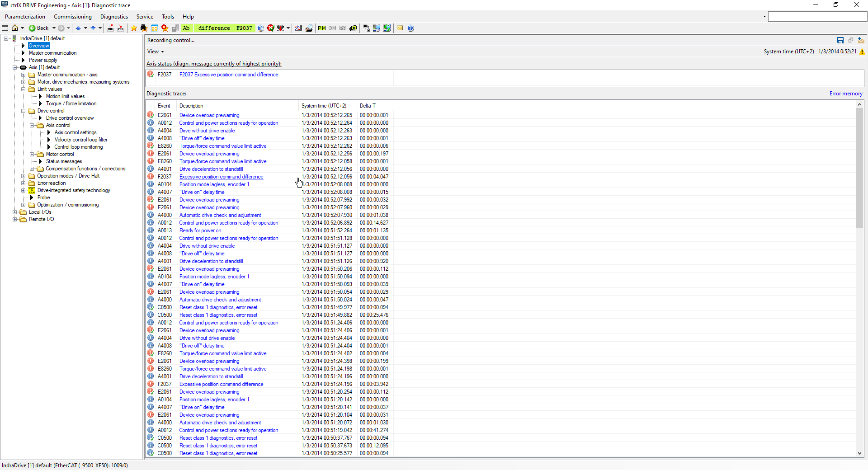868x470 pixels.
Task: Select Velocity control loop filter tree item
Action: 81,140
